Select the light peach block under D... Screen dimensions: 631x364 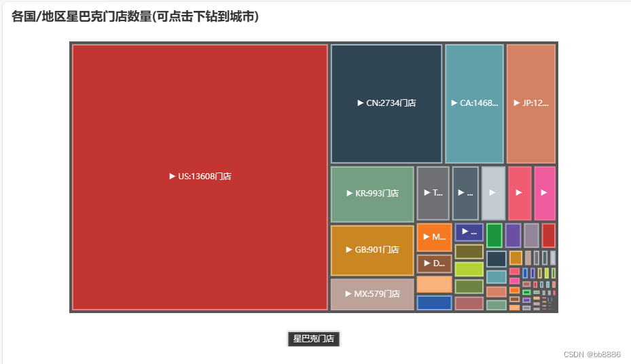click(434, 285)
